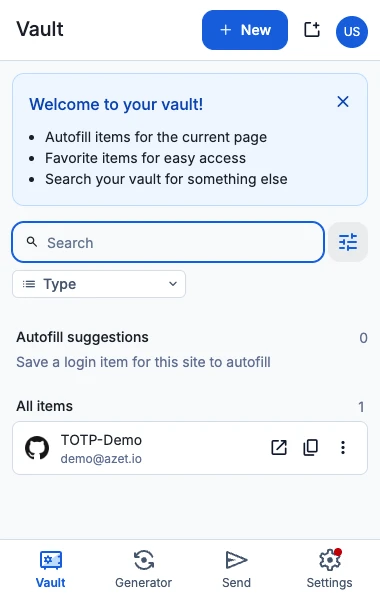380x600 pixels.
Task: Dismiss the Welcome to your vault banner
Action: pos(343,102)
